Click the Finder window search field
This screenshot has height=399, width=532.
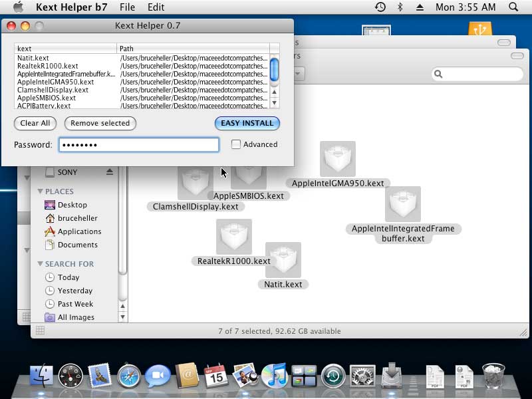477,74
